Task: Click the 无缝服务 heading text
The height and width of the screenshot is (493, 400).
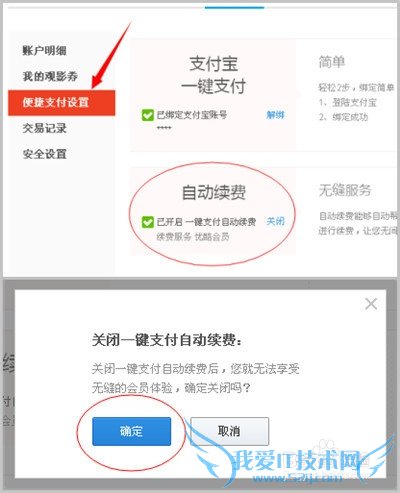Action: click(345, 190)
